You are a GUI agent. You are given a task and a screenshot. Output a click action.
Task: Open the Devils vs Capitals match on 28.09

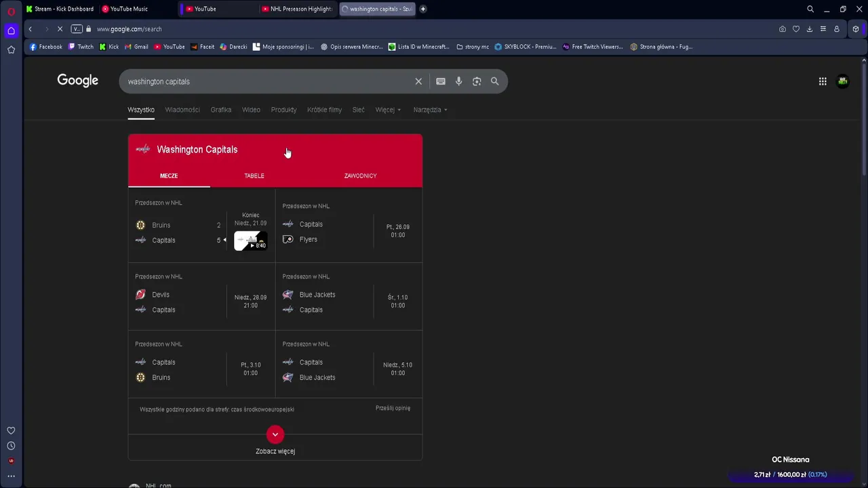point(201,298)
